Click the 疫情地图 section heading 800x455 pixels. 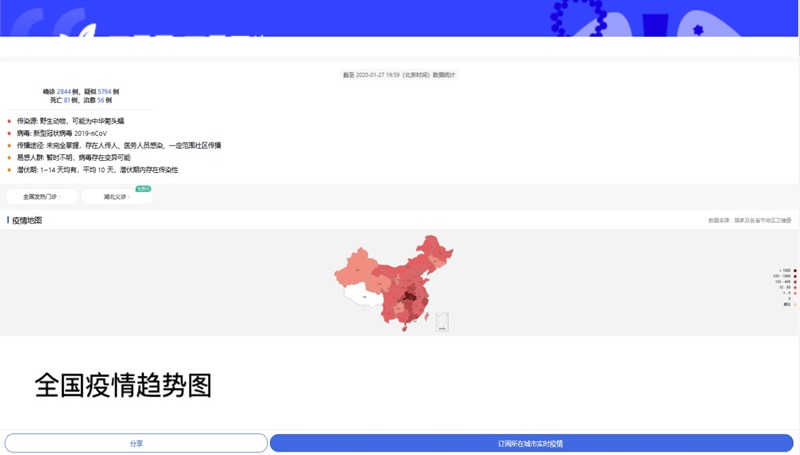click(x=27, y=220)
